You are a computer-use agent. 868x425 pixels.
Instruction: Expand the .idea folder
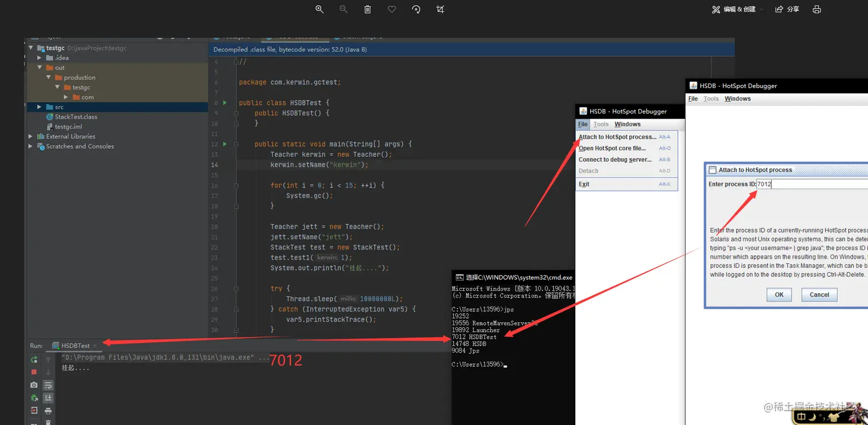[x=39, y=58]
